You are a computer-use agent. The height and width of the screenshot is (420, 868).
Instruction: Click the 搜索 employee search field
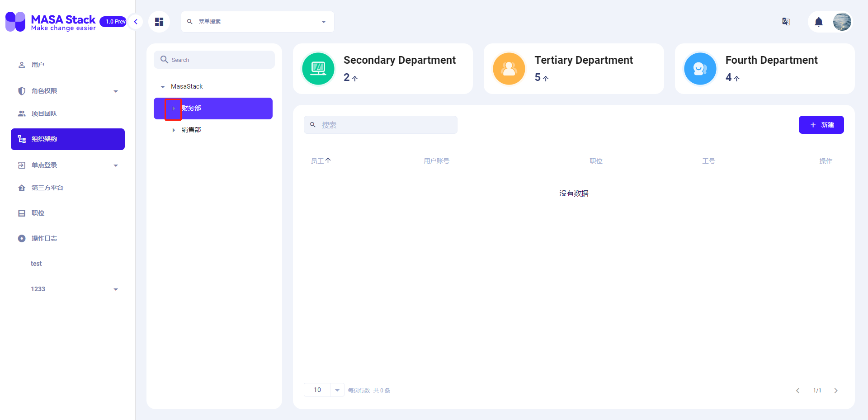pos(381,125)
